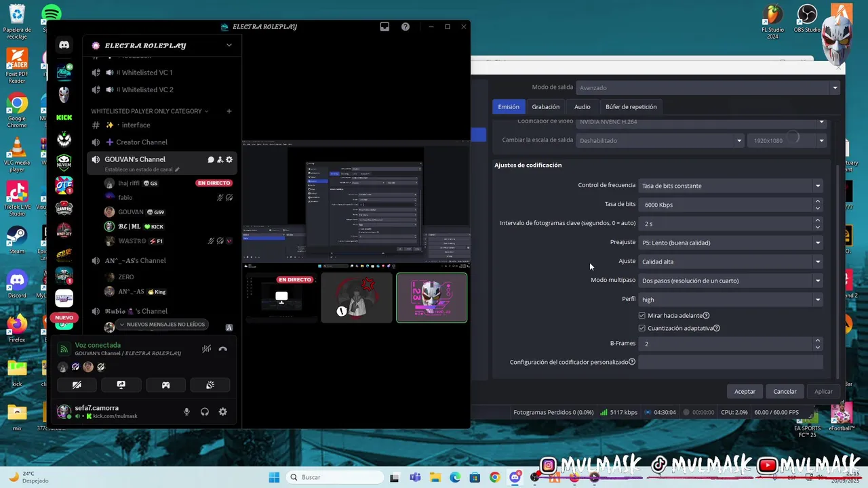The width and height of the screenshot is (868, 488).
Task: Toggle Mirar hacia adelante checkbox
Action: click(642, 315)
